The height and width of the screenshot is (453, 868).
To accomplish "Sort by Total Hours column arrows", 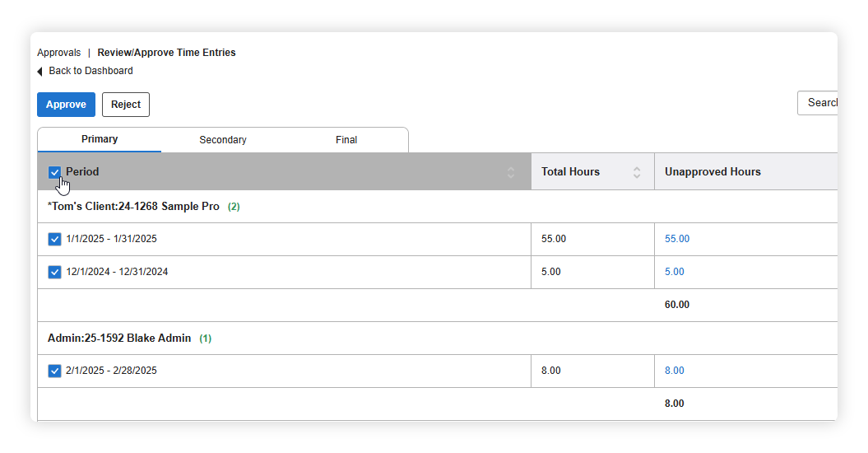I will (637, 172).
